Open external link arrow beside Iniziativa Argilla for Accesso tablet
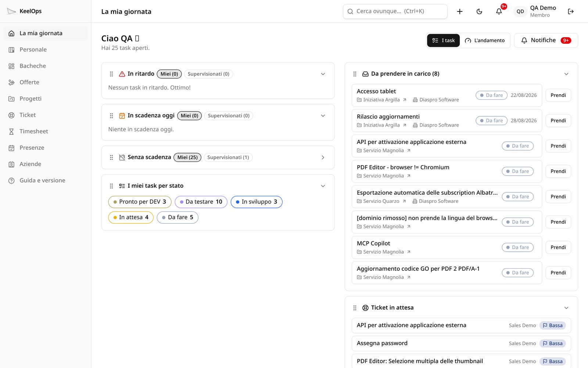The image size is (588, 368). [x=405, y=100]
